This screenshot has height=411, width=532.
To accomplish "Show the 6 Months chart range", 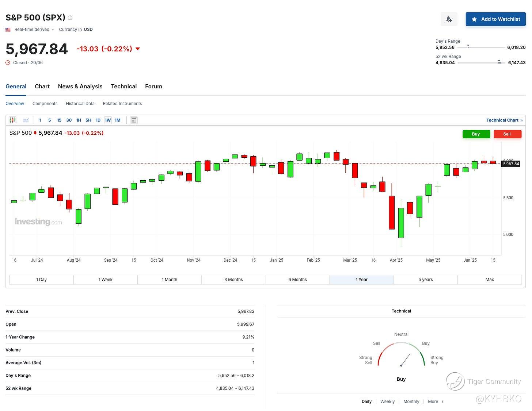I will click(297, 280).
